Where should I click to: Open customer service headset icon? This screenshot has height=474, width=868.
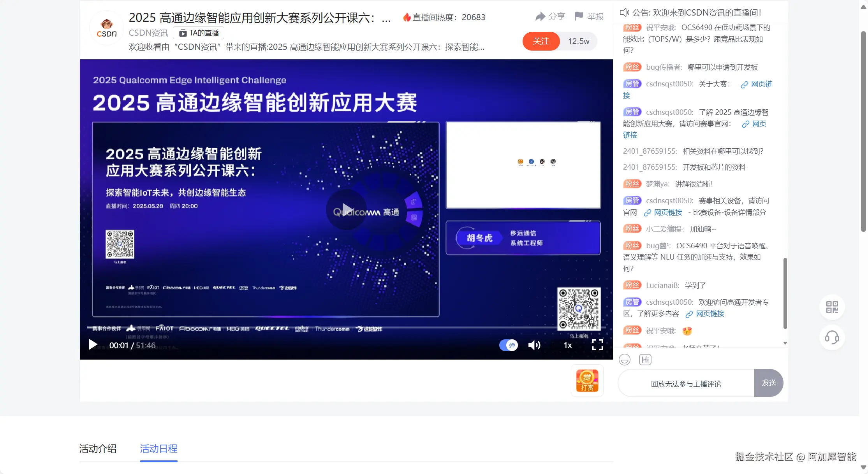(x=832, y=337)
